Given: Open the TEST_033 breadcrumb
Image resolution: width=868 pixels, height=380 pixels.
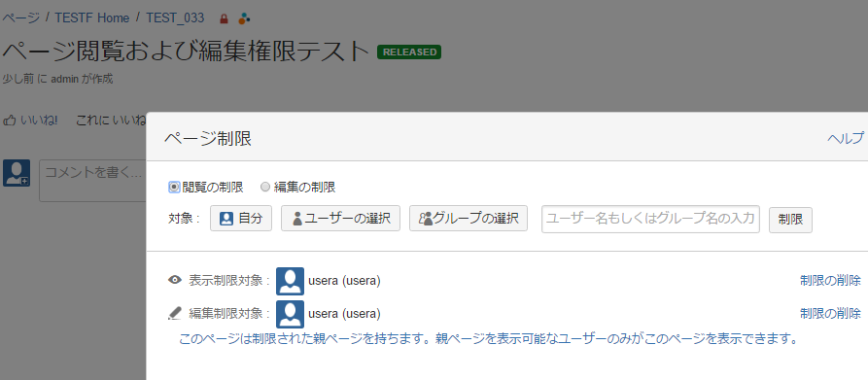Looking at the screenshot, I should coord(175,18).
